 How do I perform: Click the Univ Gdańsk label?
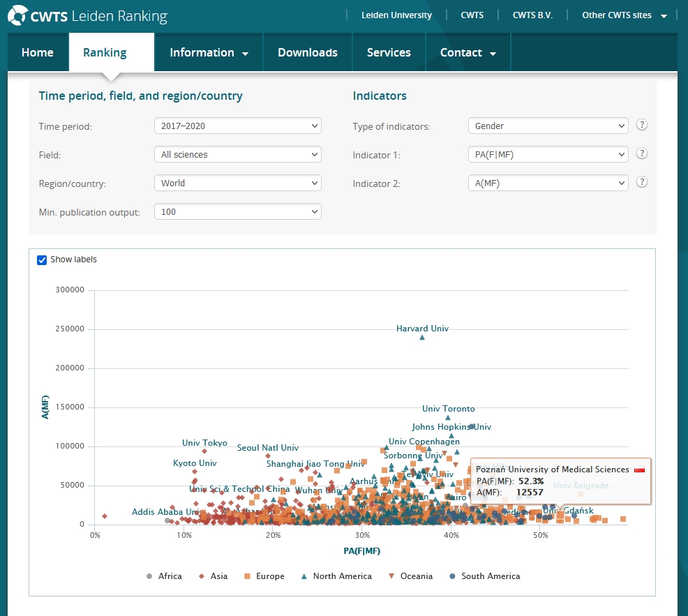point(569,511)
